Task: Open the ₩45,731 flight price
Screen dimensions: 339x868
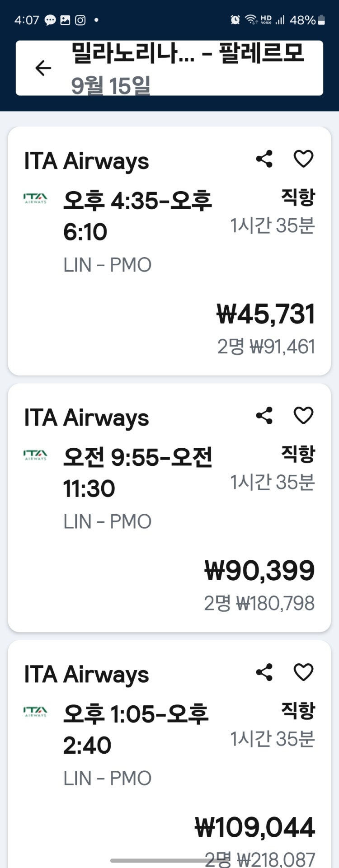Action: coord(266,314)
